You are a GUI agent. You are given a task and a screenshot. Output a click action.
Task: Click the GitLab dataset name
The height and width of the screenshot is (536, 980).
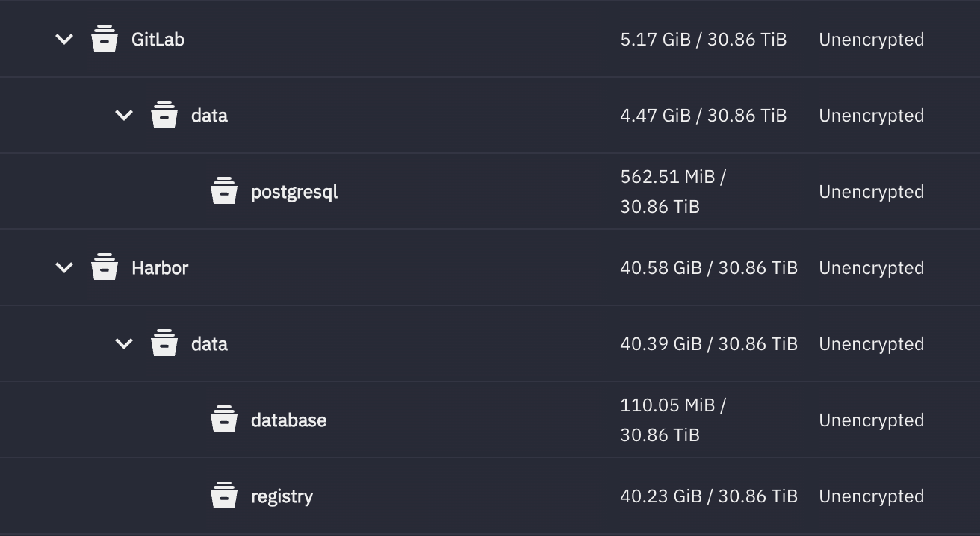click(158, 39)
